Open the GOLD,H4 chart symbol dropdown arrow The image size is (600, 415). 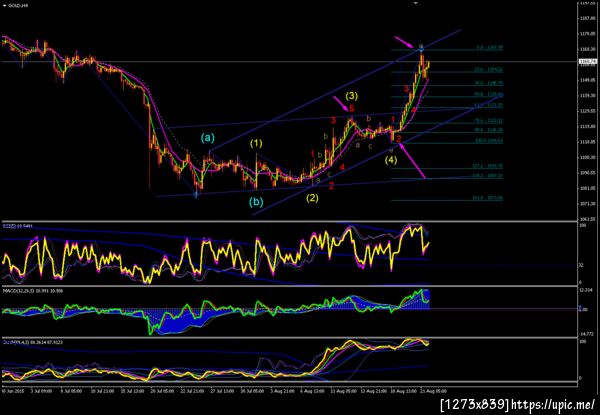click(4, 6)
